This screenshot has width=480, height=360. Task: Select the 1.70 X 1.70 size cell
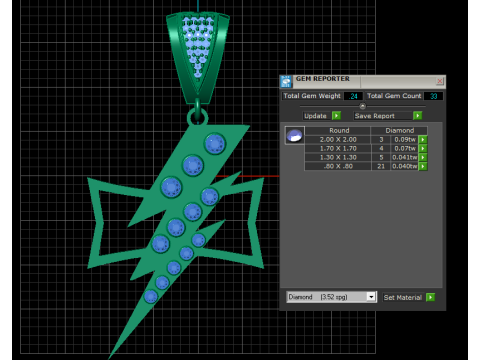(338, 148)
